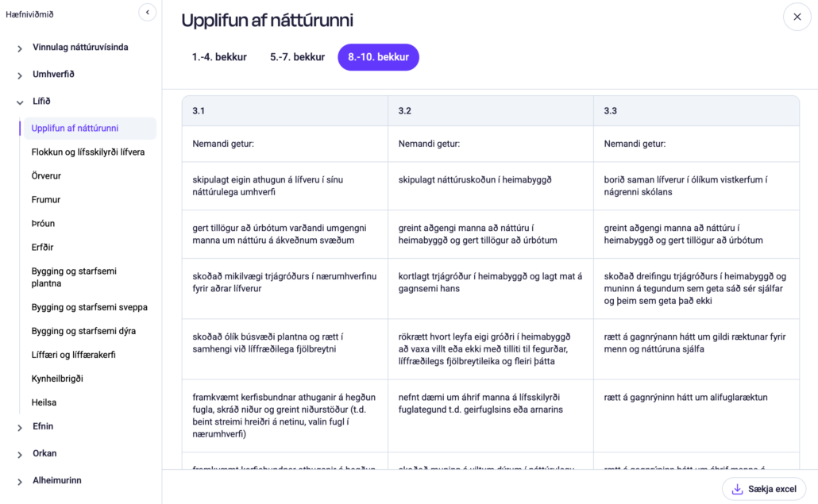Viewport: 818px width, 504px height.
Task: Close the Upplifun af náttúrunni panel
Action: click(x=797, y=17)
